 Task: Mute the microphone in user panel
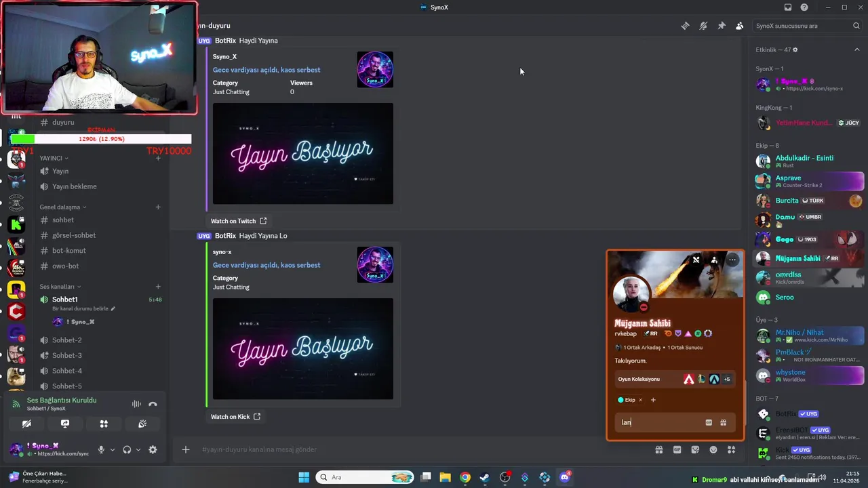101,449
